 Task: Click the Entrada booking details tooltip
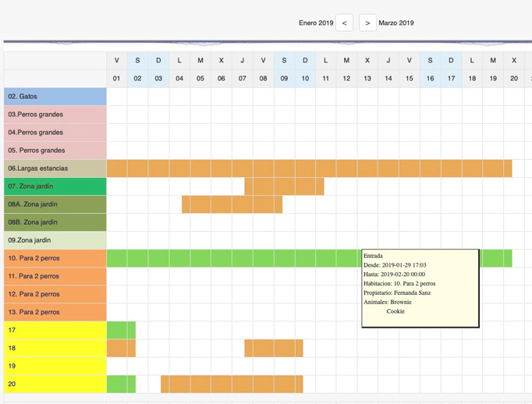(x=420, y=289)
